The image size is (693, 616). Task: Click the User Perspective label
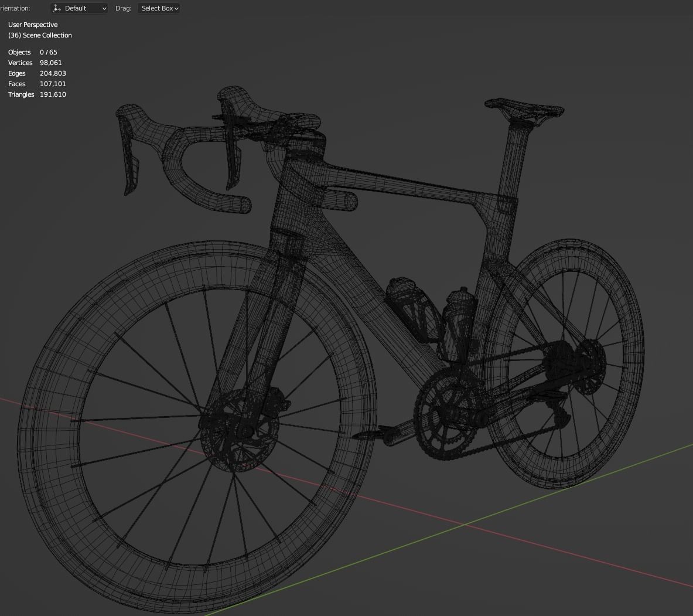tap(33, 25)
